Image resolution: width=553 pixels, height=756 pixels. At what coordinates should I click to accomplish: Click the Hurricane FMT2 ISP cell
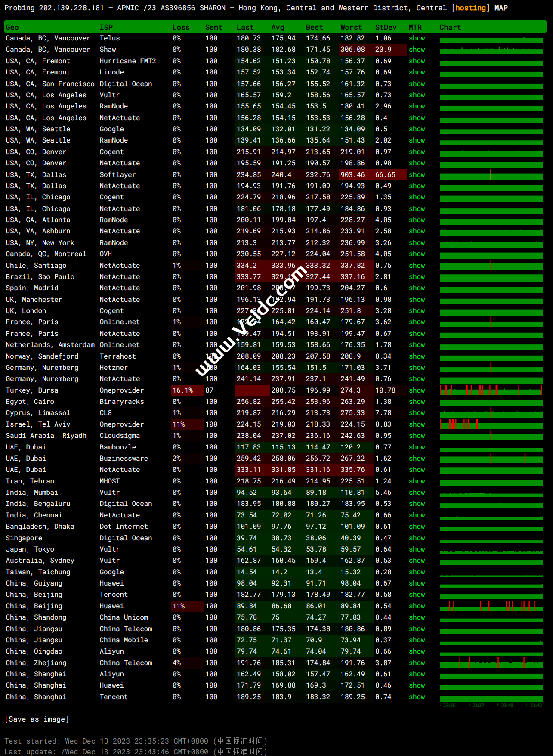[128, 61]
